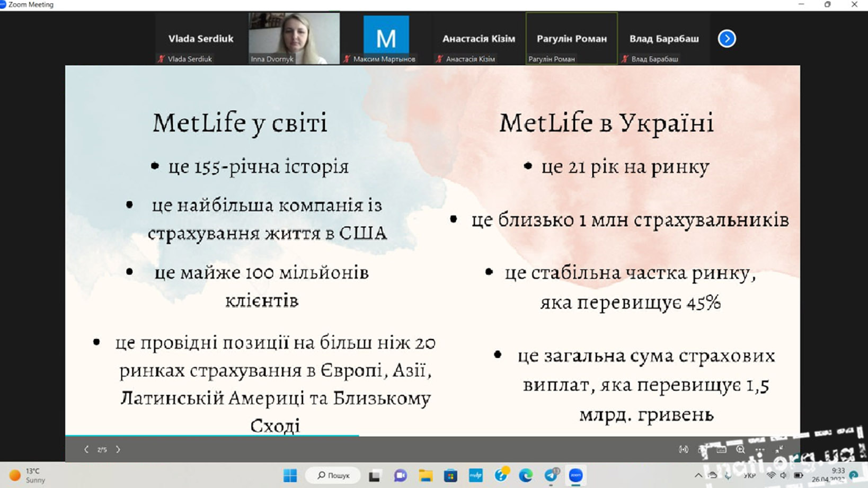Viewport: 868px width, 488px height.
Task: Click the slide heading 'MetLife в Україні'
Action: click(x=606, y=123)
